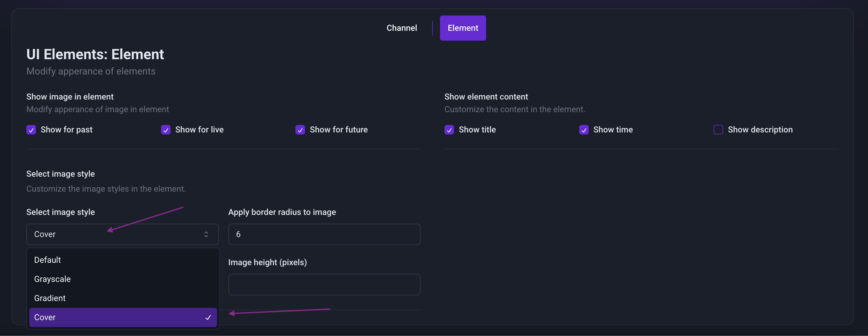This screenshot has height=336, width=868.
Task: Toggle the Show time checkbox
Action: (x=583, y=130)
